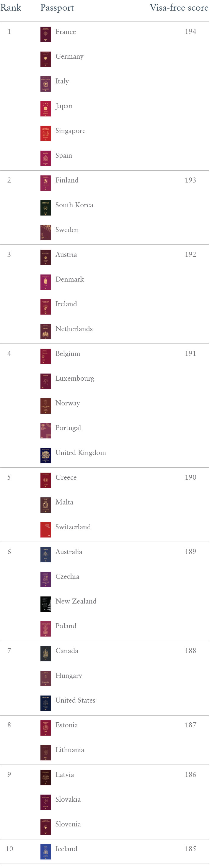Click the France passport cover icon
The height and width of the screenshot is (868, 212).
[x=45, y=34]
